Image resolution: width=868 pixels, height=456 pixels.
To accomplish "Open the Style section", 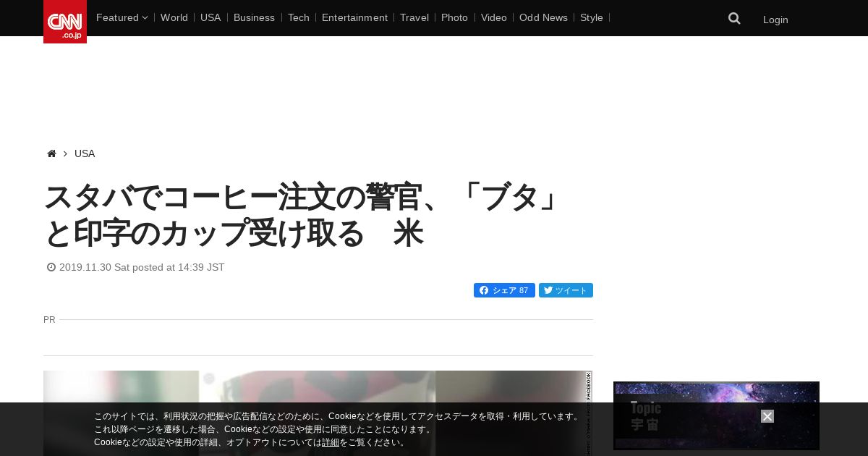I will [592, 17].
